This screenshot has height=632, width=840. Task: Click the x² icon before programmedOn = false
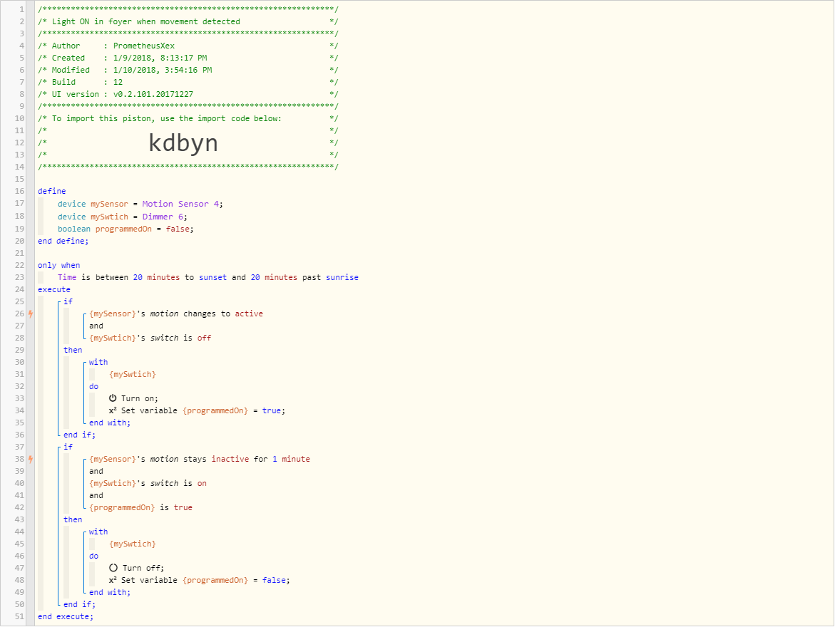click(x=113, y=580)
